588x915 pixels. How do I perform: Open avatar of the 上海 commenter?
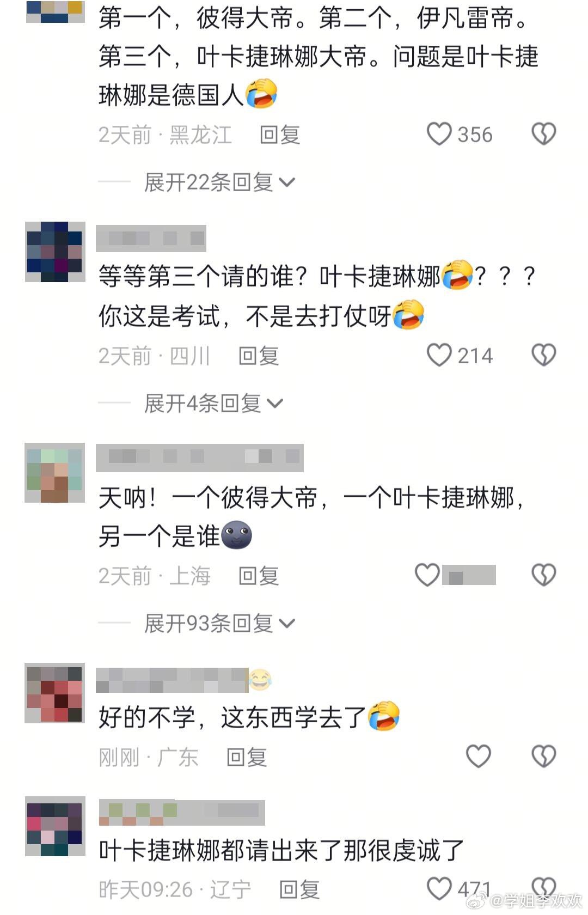point(55,473)
